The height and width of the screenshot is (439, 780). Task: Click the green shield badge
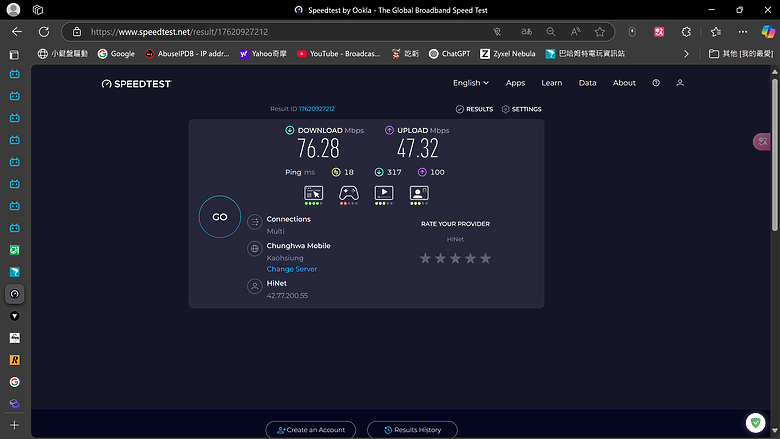(756, 423)
